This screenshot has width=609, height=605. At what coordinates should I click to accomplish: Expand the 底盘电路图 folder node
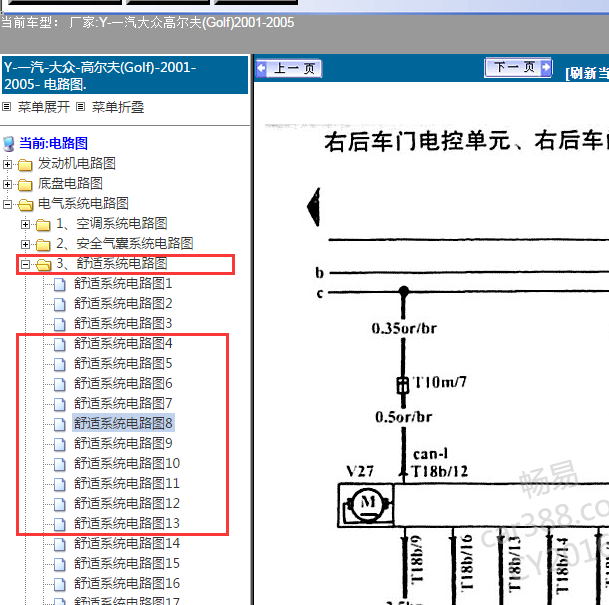(x=7, y=184)
